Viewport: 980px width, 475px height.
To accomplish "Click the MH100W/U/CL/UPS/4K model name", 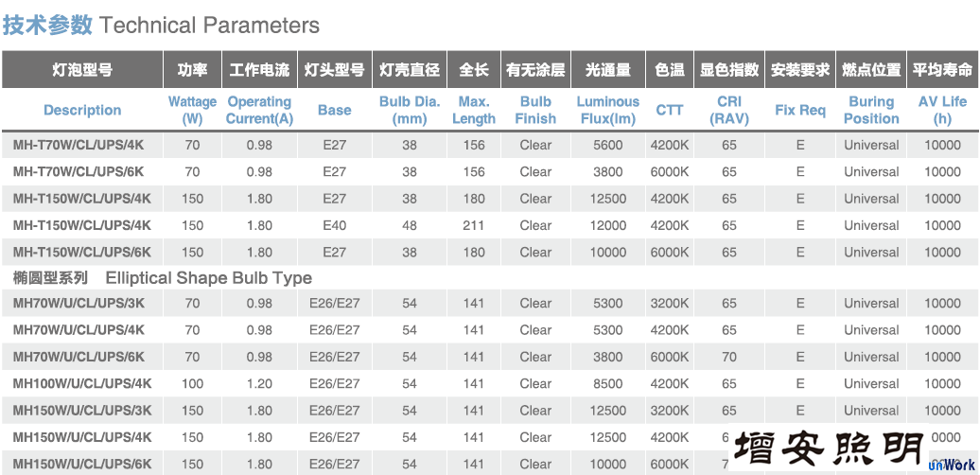I will click(82, 384).
